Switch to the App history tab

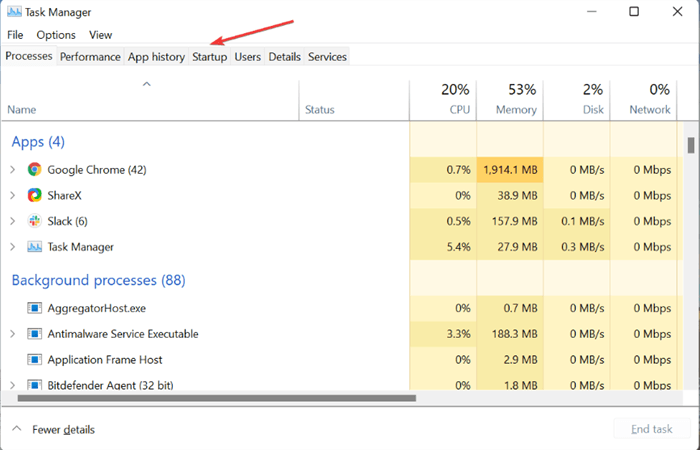tap(156, 57)
